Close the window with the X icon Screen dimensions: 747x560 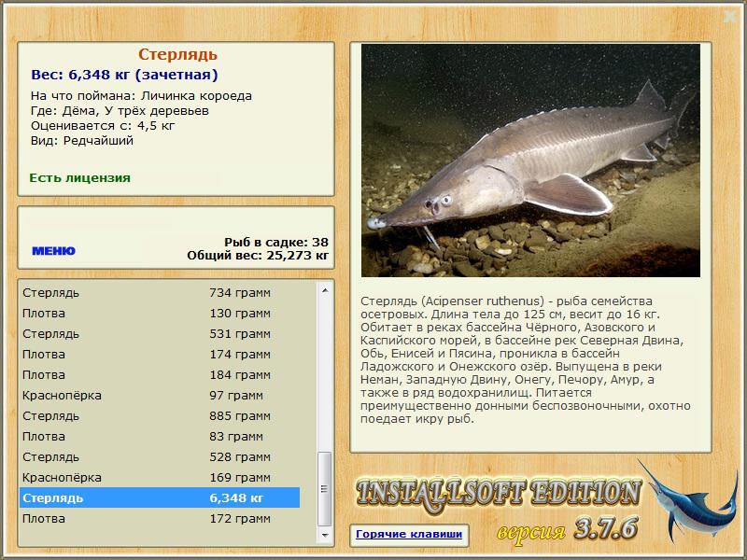tap(729, 16)
